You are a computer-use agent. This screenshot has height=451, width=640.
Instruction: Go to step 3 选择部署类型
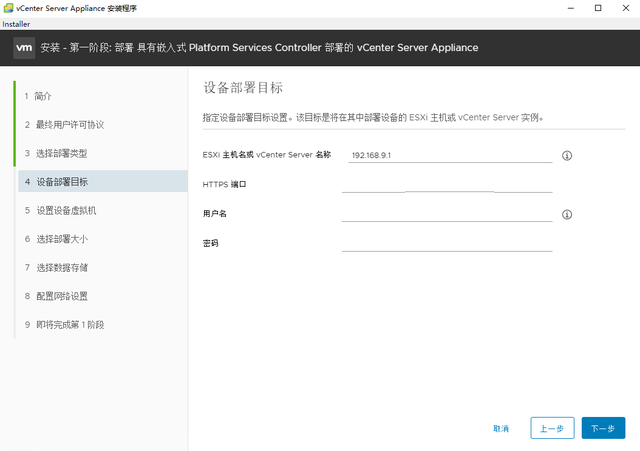pos(56,153)
